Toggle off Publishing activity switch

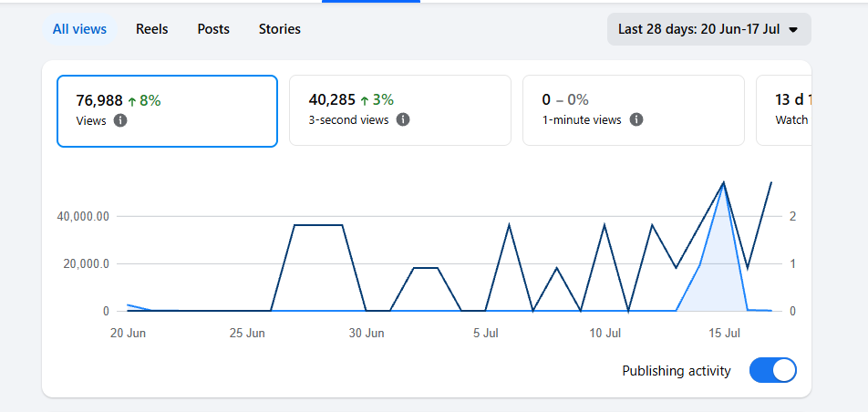pos(773,370)
